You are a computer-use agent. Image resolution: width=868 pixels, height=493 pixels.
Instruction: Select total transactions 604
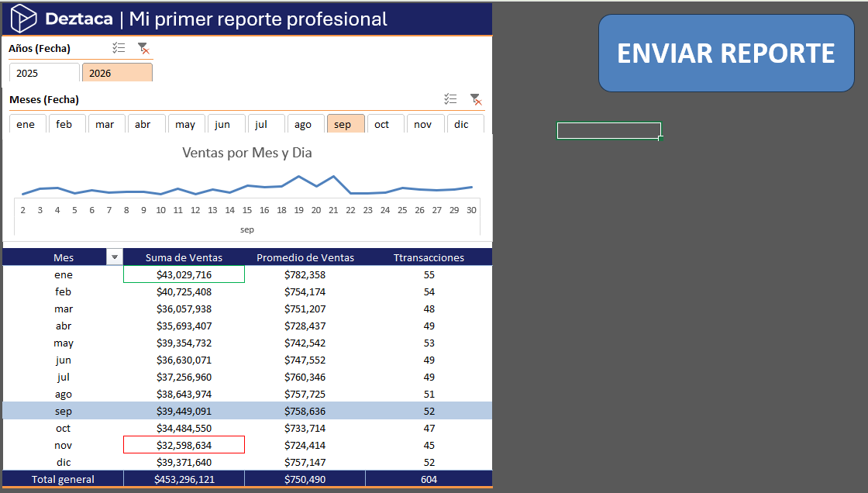(x=429, y=480)
